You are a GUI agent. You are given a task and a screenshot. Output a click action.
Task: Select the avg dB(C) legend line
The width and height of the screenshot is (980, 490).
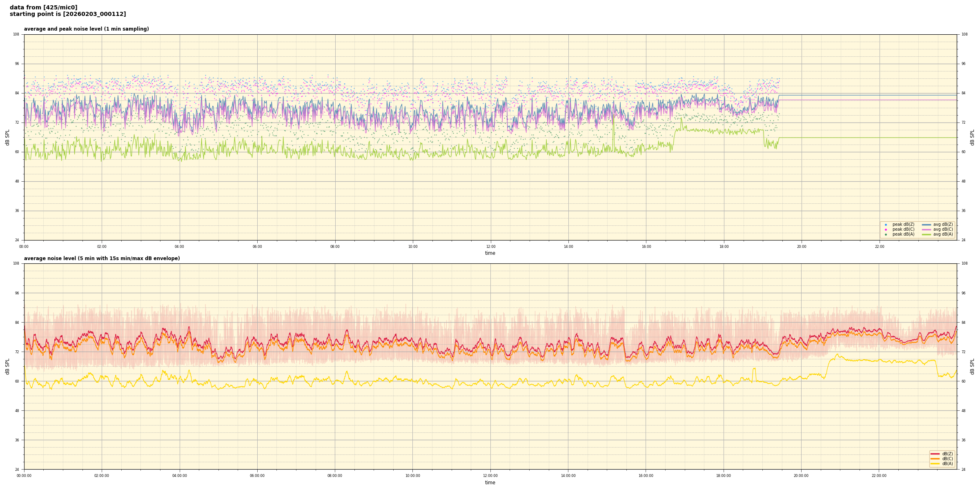[x=927, y=229]
